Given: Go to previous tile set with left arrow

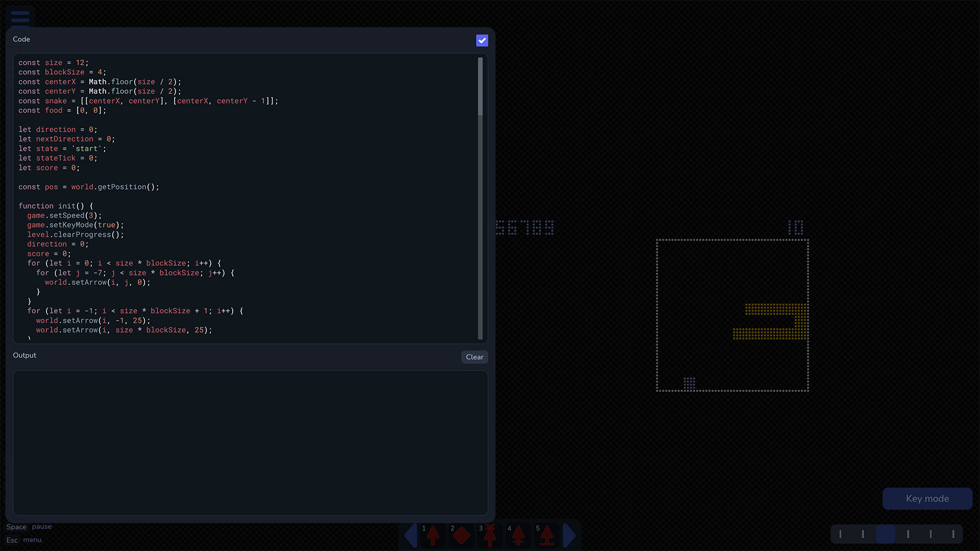Looking at the screenshot, I should coord(411,536).
